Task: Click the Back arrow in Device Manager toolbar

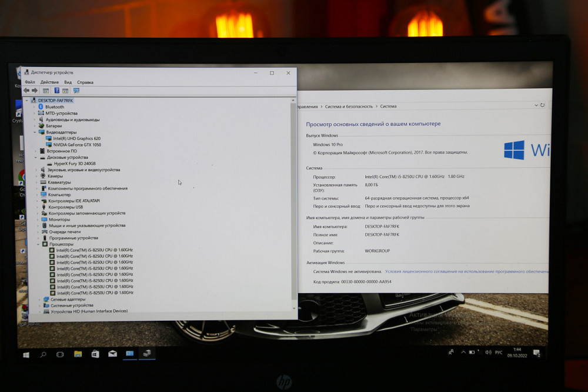Action: (x=26, y=91)
